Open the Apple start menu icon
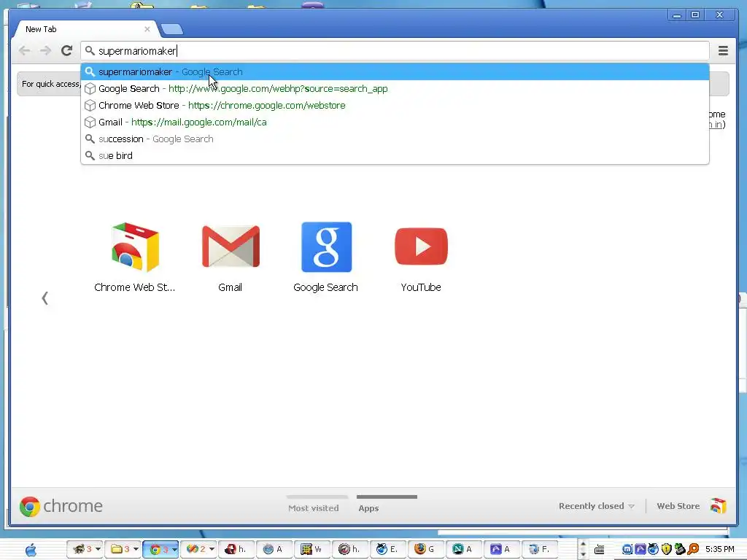Screen dimensions: 747x560 [x=31, y=550]
